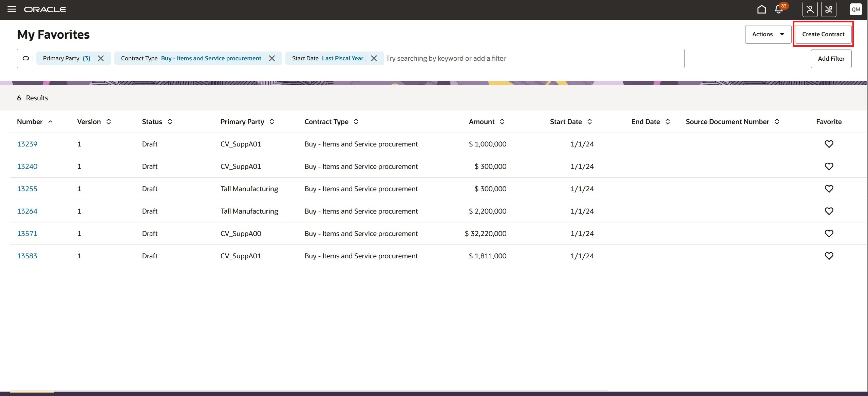Open the hamburger navigation menu
Screen dimensions: 868x396
click(12, 9)
